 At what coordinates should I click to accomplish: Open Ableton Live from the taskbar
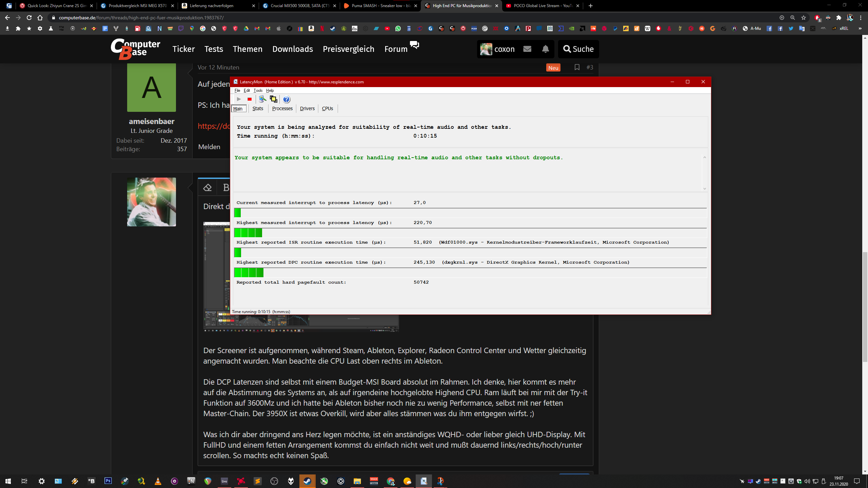click(x=224, y=481)
